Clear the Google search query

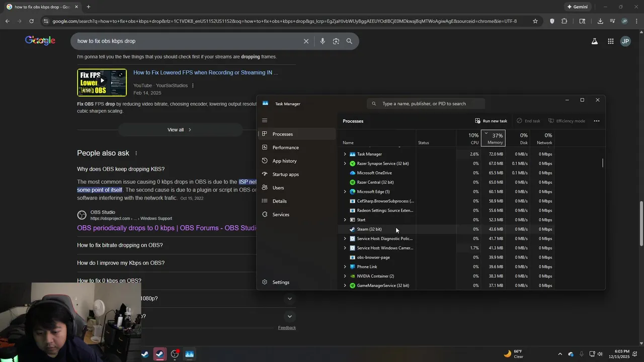point(306,41)
